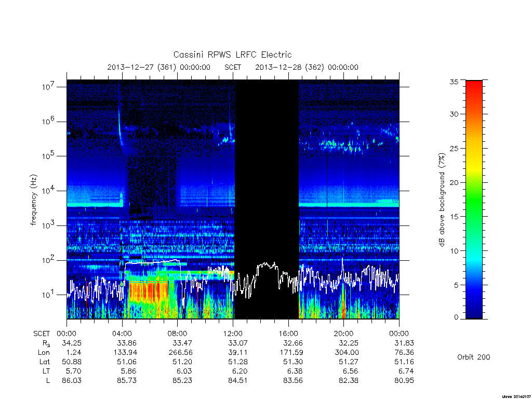
Task: Click the 12:00 SCET time label
Action: [x=233, y=334]
